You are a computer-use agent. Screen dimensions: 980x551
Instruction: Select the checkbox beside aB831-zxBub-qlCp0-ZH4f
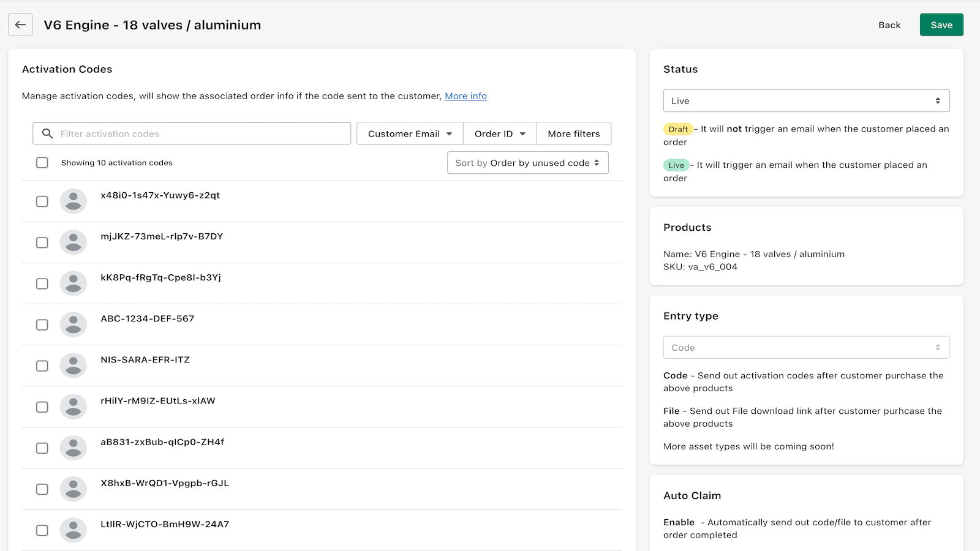point(42,448)
